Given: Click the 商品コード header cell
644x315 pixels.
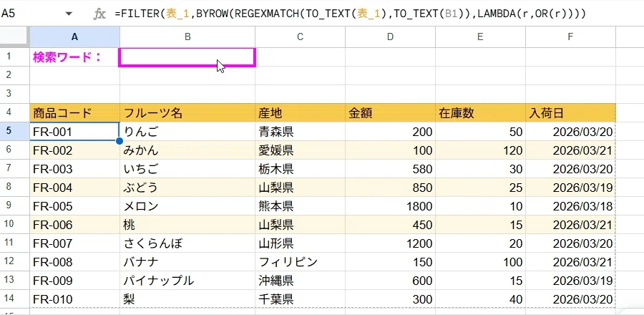Looking at the screenshot, I should [74, 113].
